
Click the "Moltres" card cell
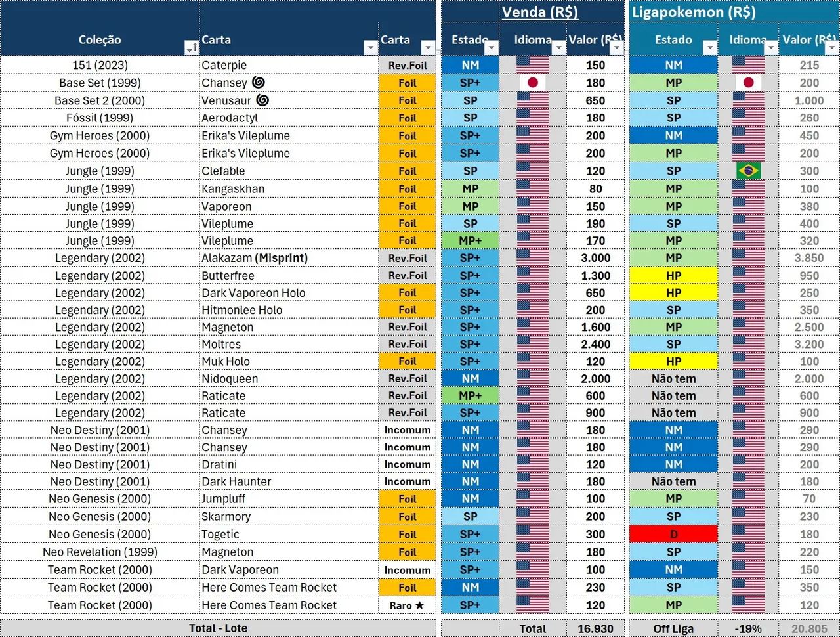click(289, 344)
